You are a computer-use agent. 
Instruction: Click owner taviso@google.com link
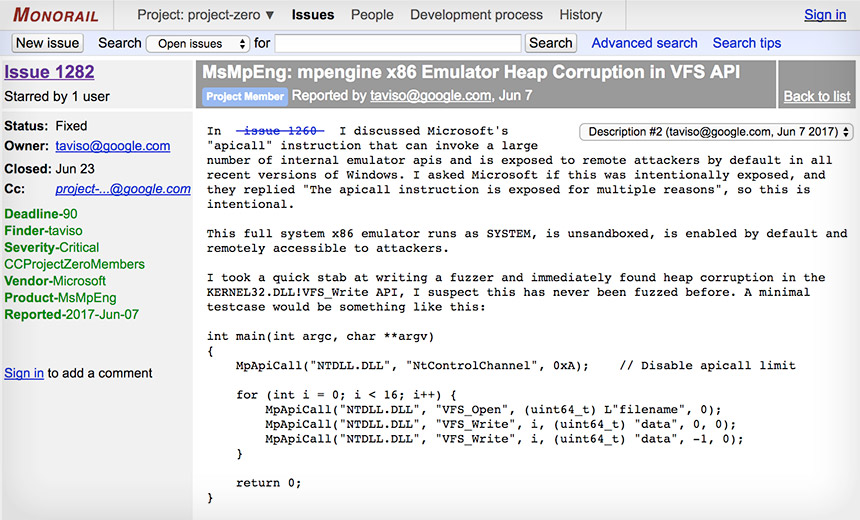(x=112, y=146)
